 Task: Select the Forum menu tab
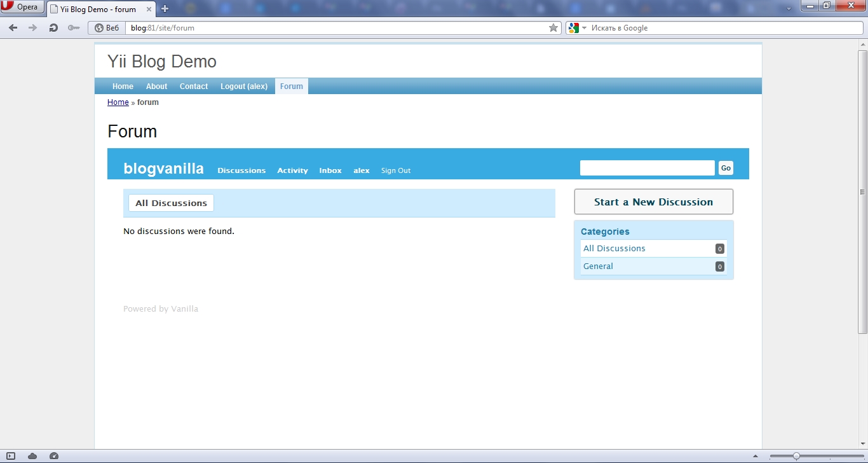pyautogui.click(x=292, y=86)
